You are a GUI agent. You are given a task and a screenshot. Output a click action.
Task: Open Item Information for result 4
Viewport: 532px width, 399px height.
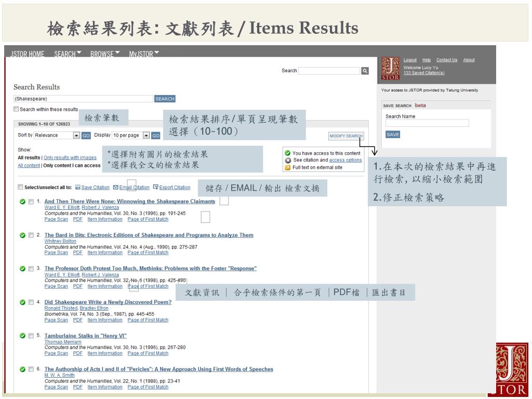pyautogui.click(x=105, y=320)
